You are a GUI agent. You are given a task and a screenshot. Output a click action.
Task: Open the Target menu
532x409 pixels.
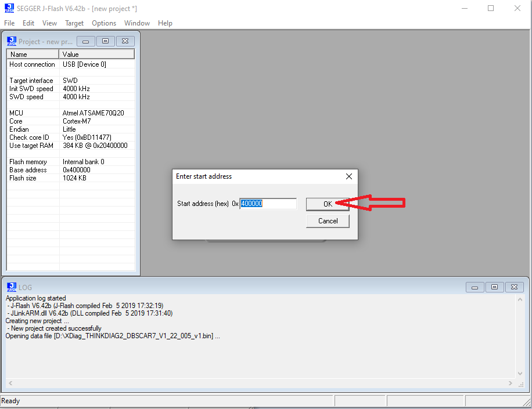click(x=74, y=23)
